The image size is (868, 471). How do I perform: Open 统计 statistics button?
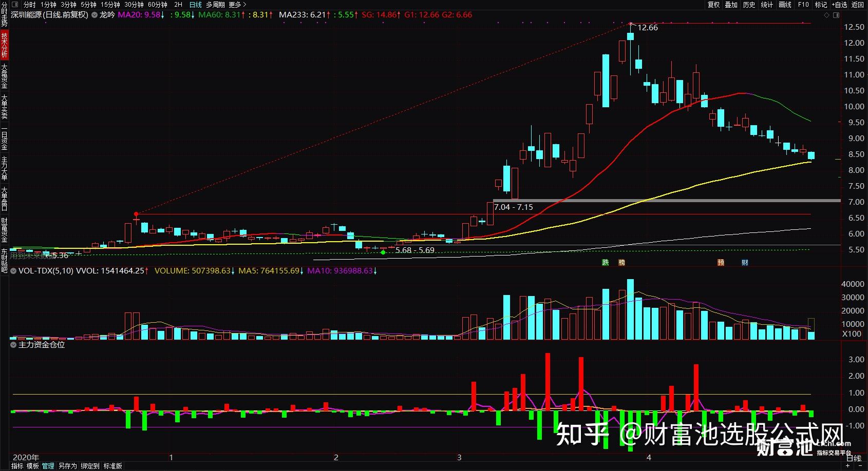767,5
